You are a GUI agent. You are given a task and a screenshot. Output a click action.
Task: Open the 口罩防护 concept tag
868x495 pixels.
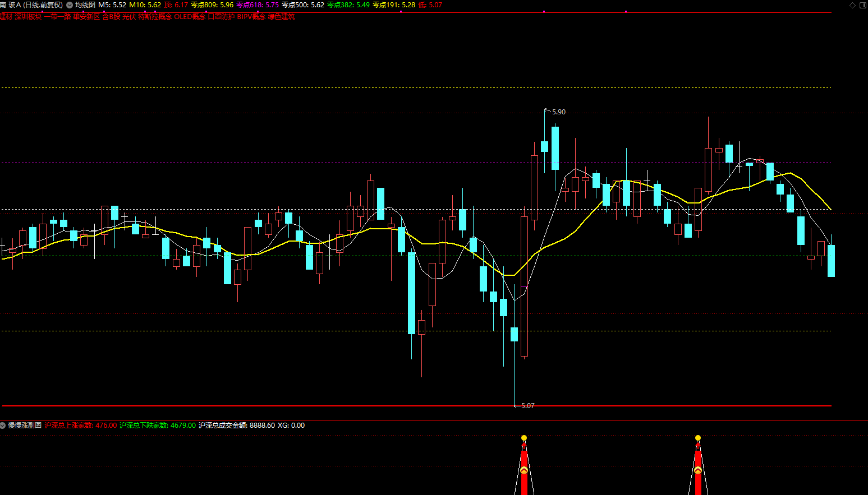221,17
